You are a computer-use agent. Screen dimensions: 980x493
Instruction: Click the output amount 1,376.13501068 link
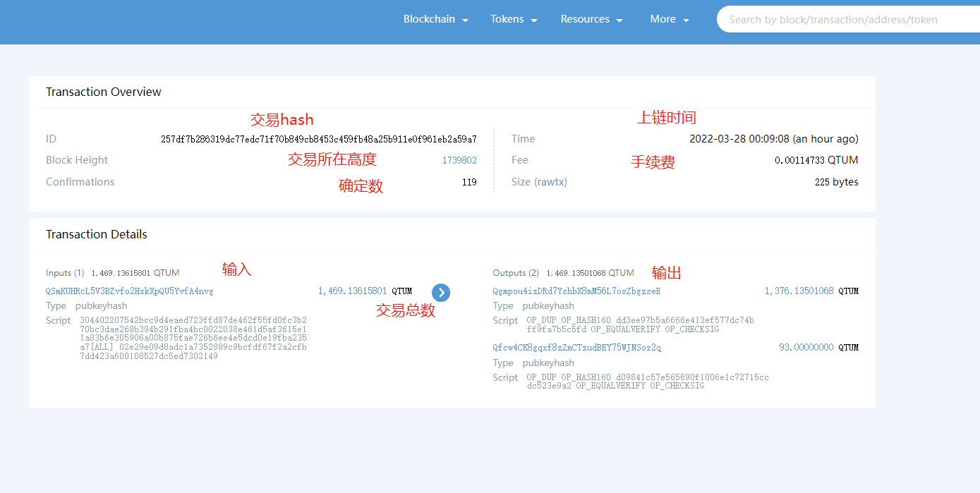[799, 291]
